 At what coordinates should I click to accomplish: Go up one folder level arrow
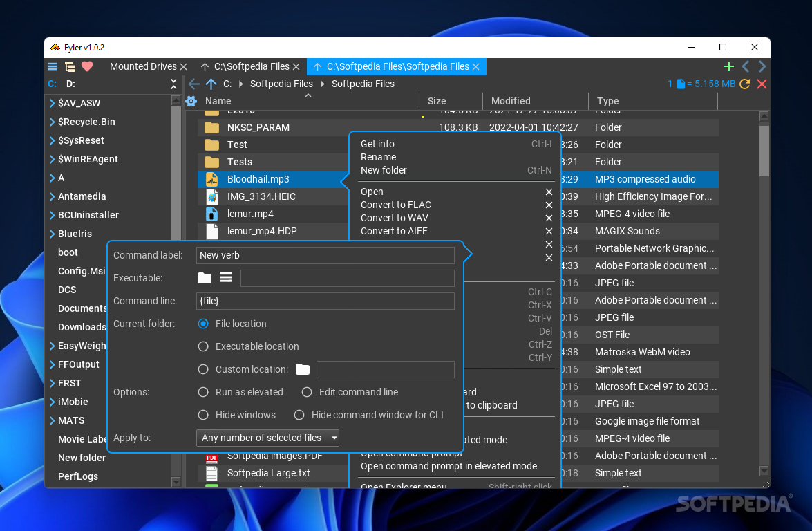(x=211, y=84)
